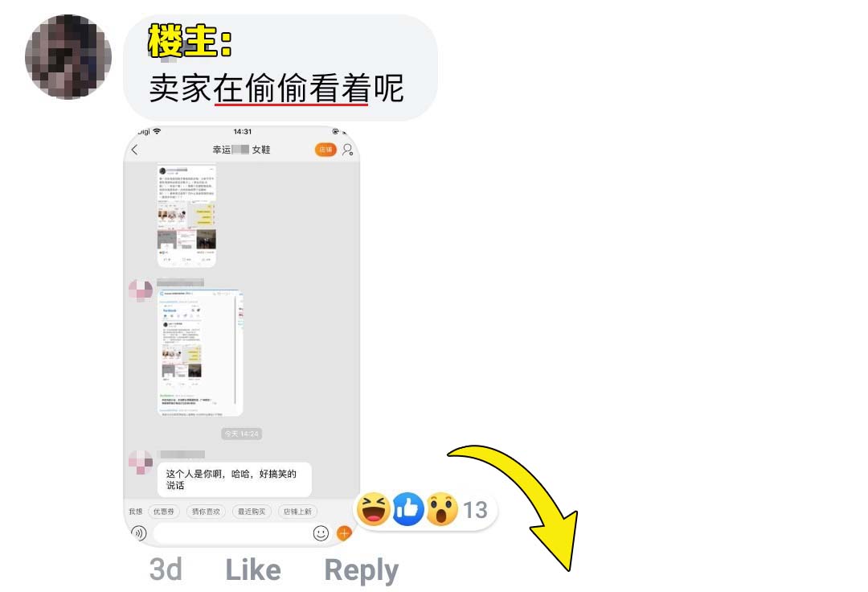The width and height of the screenshot is (868, 592).
Task: Tap the back arrow in chat header
Action: pyautogui.click(x=134, y=150)
